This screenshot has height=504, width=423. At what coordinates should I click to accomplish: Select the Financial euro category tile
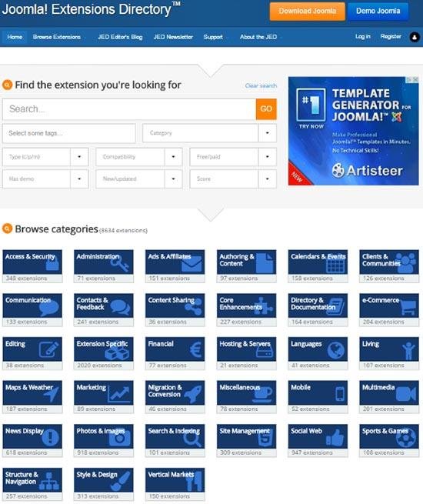pyautogui.click(x=175, y=353)
